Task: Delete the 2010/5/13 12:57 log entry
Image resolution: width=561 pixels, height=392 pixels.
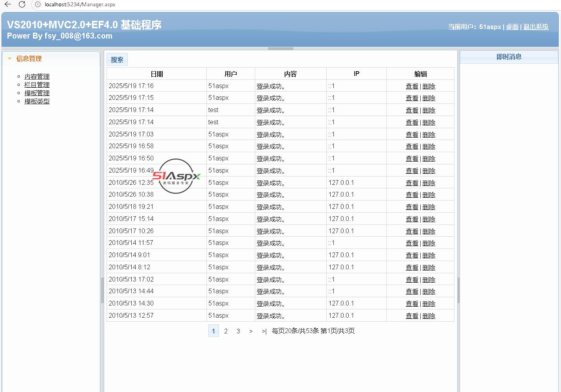Action: coord(429,316)
